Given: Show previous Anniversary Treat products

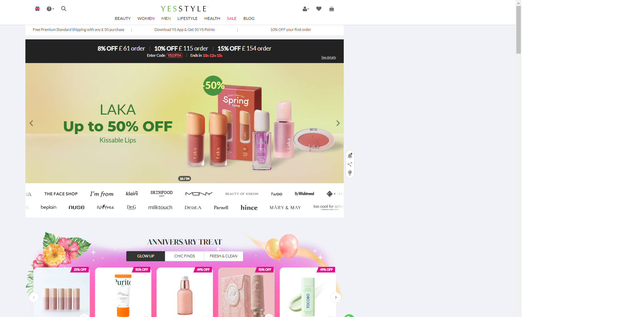Looking at the screenshot, I should [34, 297].
